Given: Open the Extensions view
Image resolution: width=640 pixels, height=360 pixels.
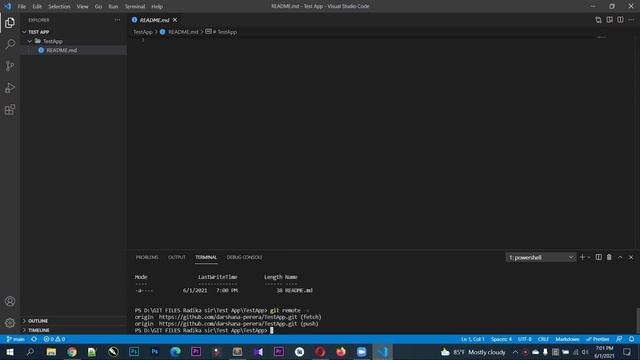Looking at the screenshot, I should tap(10, 109).
